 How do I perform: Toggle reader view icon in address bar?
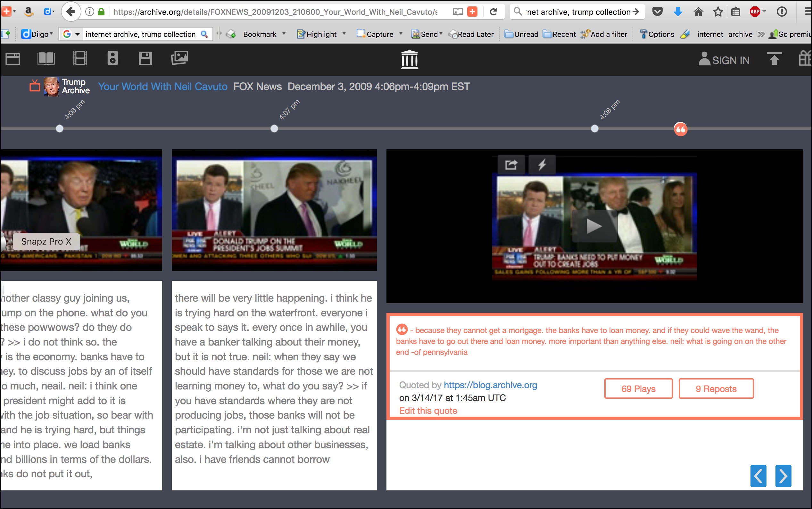pyautogui.click(x=458, y=12)
